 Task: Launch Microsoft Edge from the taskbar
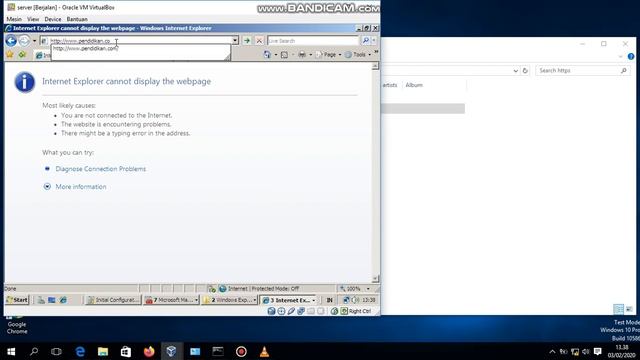80,351
